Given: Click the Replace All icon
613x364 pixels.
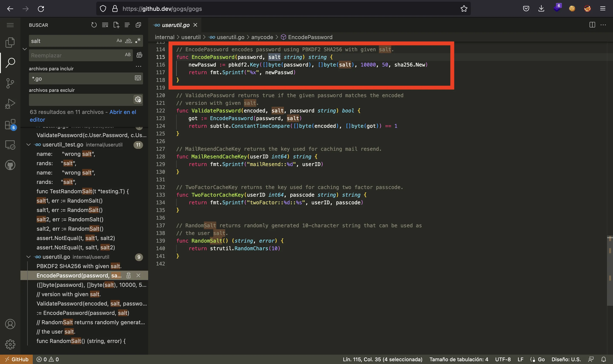Looking at the screenshot, I should (x=139, y=55).
